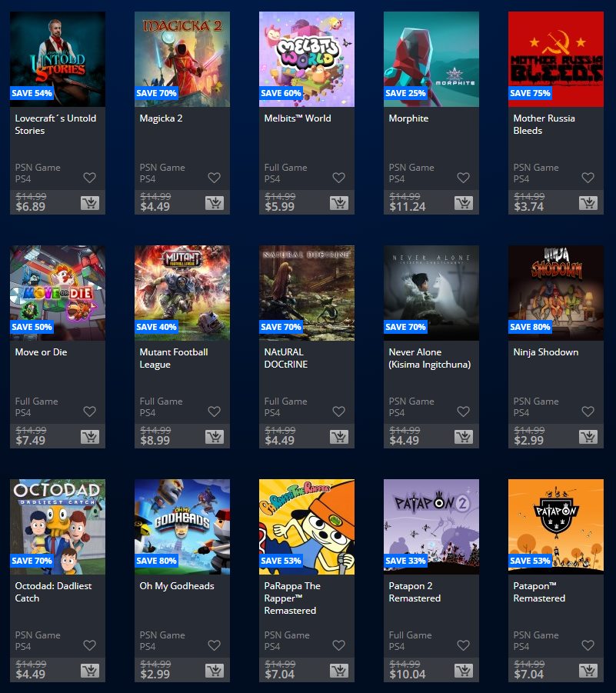This screenshot has height=693, width=616.
Task: Select the Melbits World cover image
Action: [x=307, y=59]
